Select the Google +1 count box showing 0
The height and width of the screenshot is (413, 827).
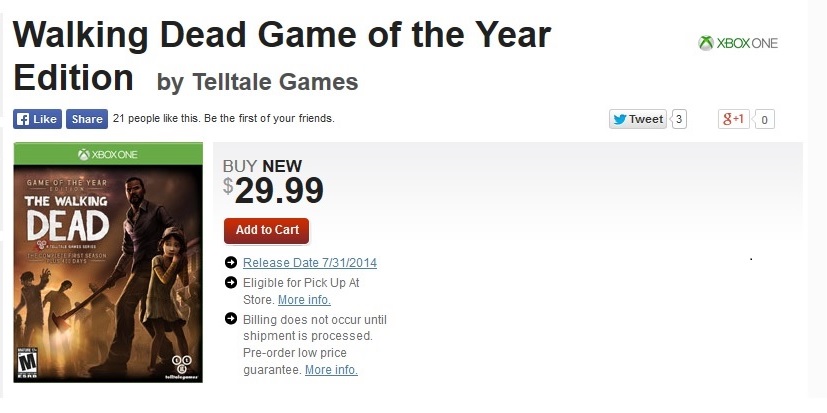(x=764, y=119)
